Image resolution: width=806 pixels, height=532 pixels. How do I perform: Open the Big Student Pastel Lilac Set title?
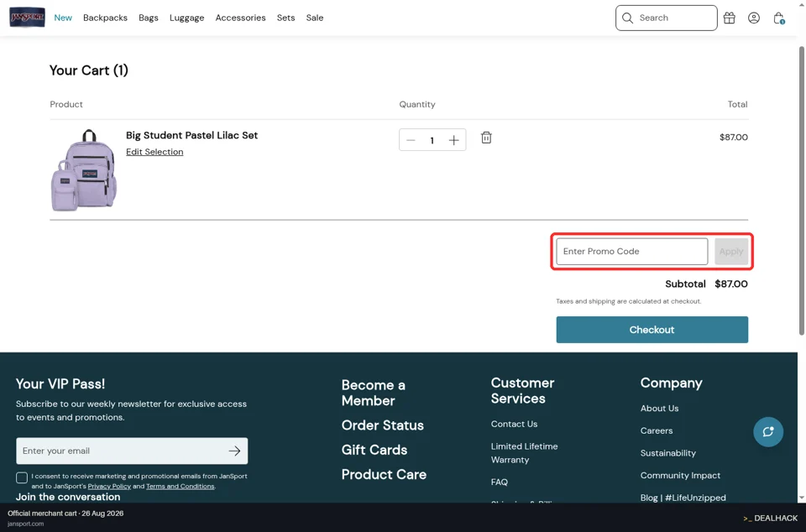pyautogui.click(x=191, y=135)
